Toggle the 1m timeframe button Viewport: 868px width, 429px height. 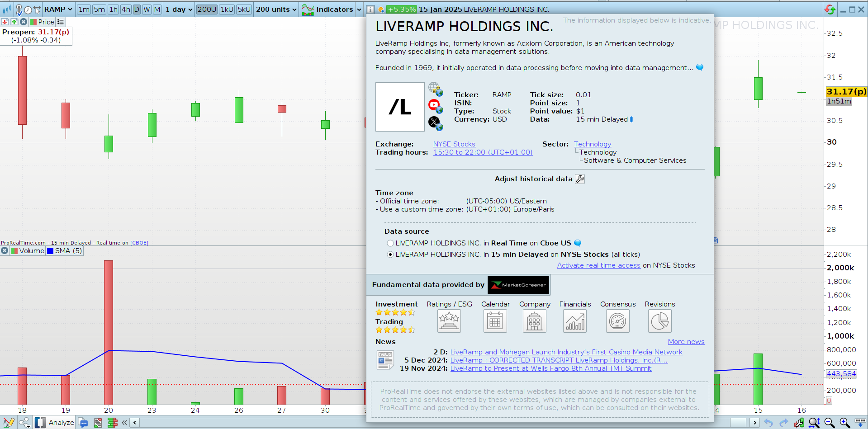[x=84, y=9]
